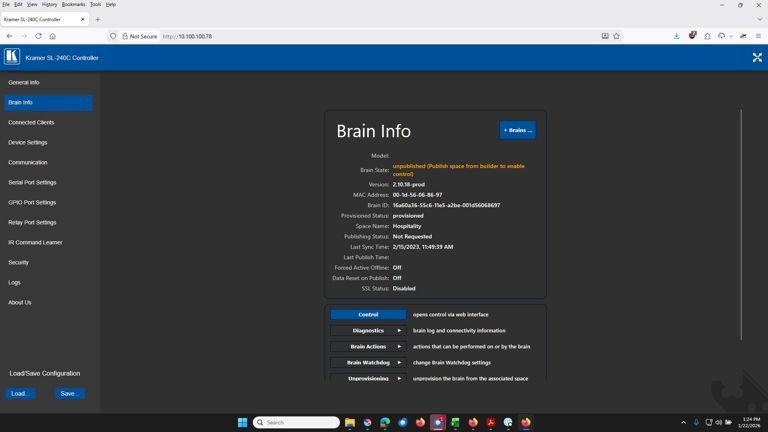Image resolution: width=768 pixels, height=432 pixels.
Task: Show hidden system tray icons
Action: pyautogui.click(x=683, y=422)
